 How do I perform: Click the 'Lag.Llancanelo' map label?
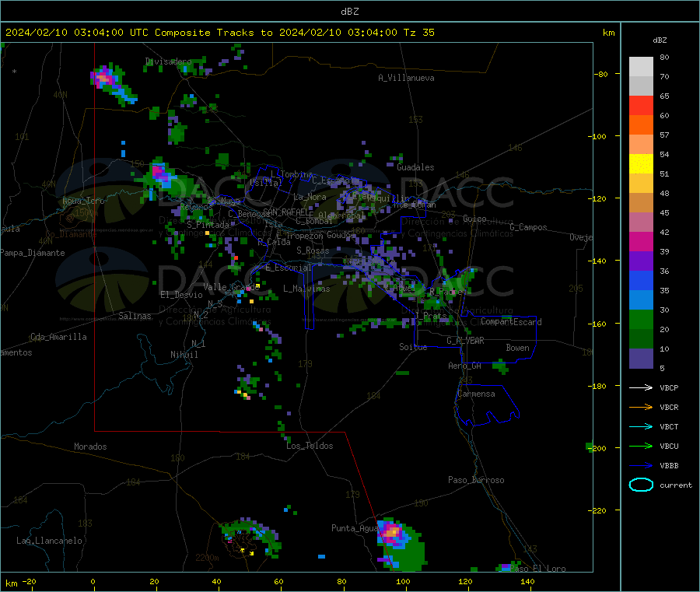click(49, 541)
